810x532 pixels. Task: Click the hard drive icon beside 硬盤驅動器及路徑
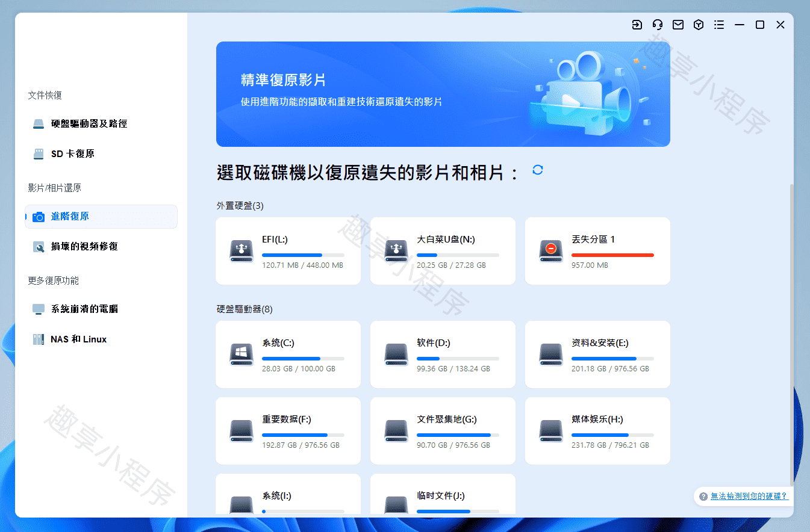(x=39, y=124)
